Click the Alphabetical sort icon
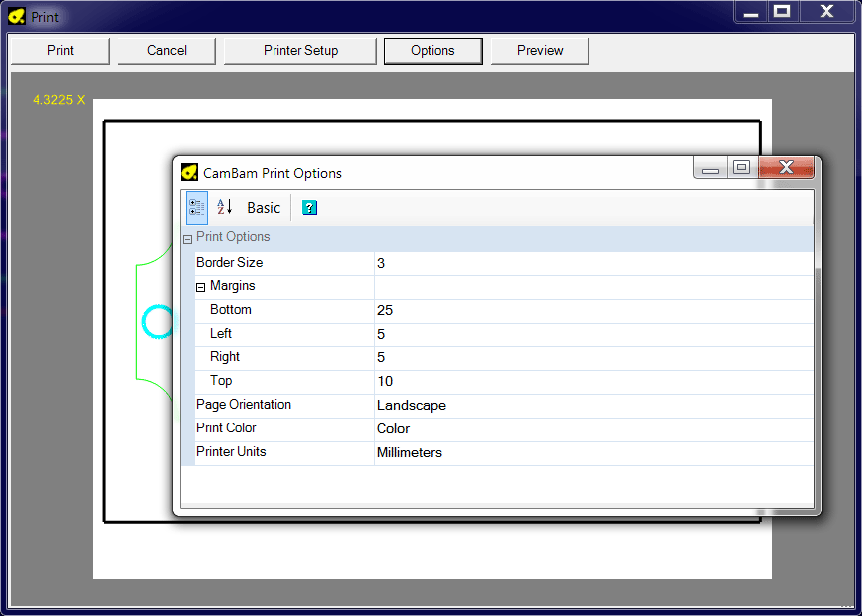This screenshot has height=616, width=862. pos(225,208)
